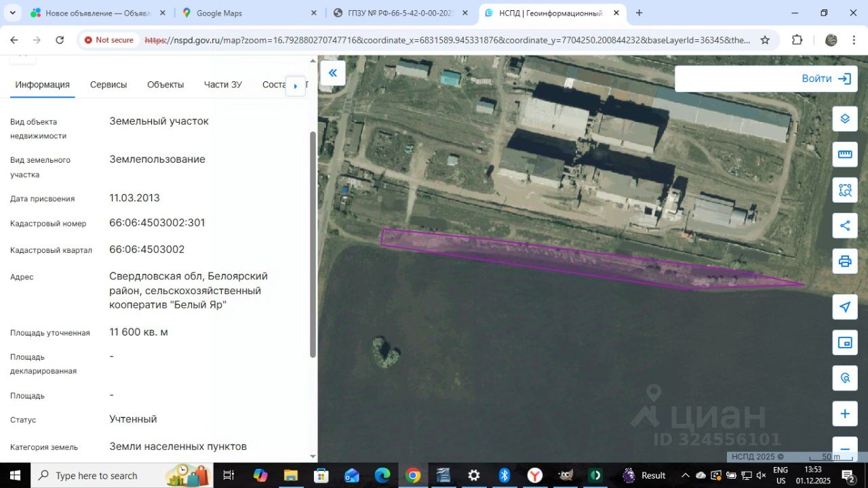Open Outlook from the taskbar
Image resolution: width=868 pixels, height=488 pixels.
pos(352,475)
